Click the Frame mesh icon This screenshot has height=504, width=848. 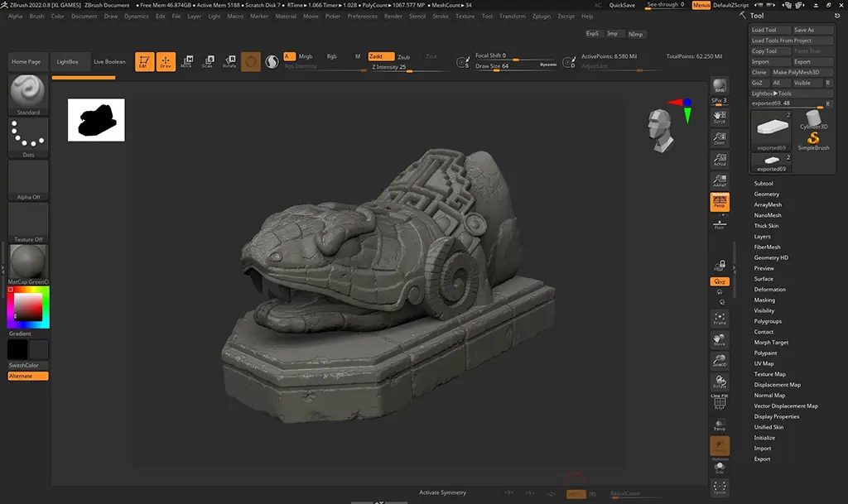pos(720,319)
